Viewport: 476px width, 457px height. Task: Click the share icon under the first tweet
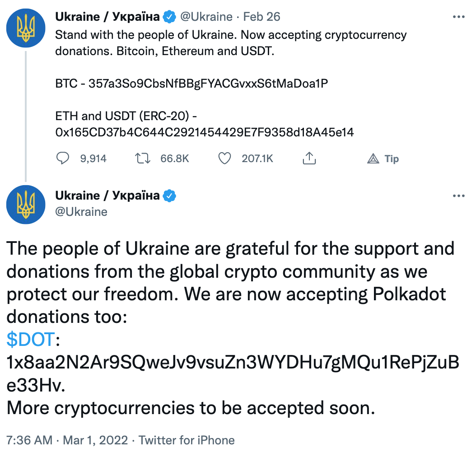tap(308, 158)
